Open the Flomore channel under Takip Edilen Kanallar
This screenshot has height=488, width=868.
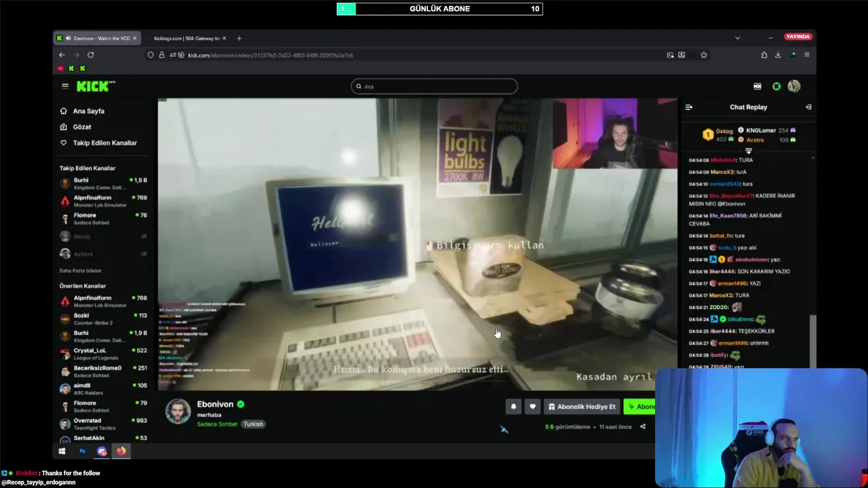pyautogui.click(x=103, y=218)
